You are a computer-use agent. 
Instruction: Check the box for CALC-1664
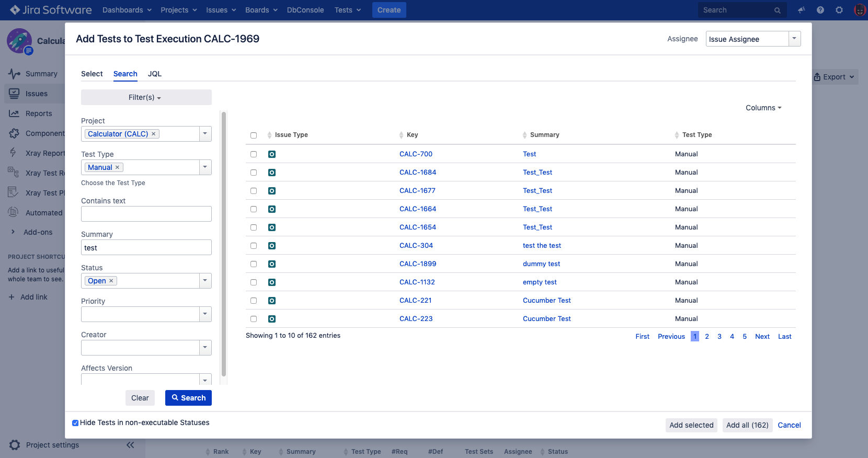[254, 209]
